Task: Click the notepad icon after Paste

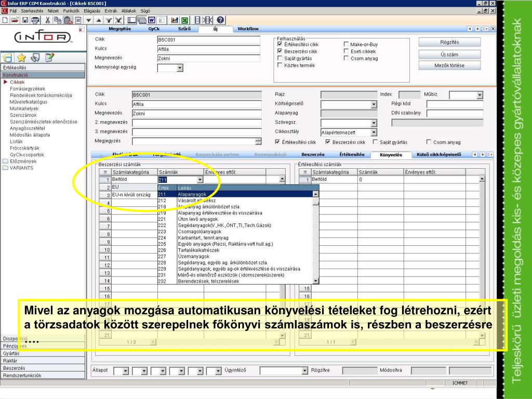Action: click(x=78, y=20)
